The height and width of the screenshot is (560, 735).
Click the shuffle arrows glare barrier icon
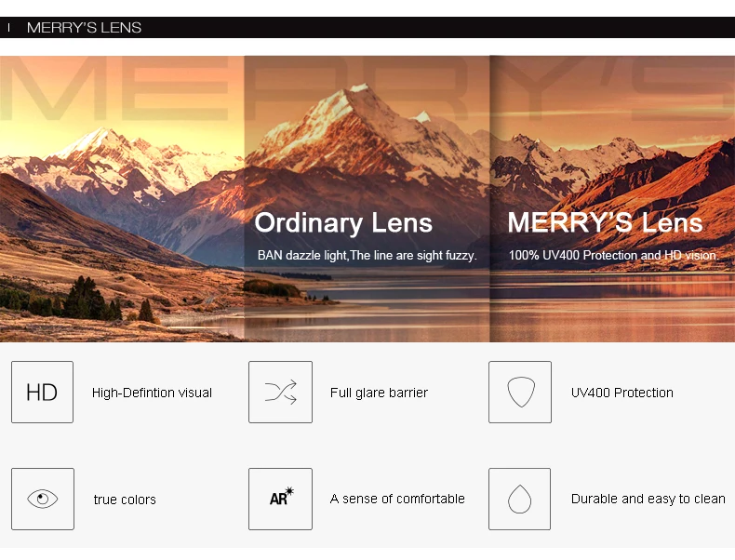(x=280, y=392)
